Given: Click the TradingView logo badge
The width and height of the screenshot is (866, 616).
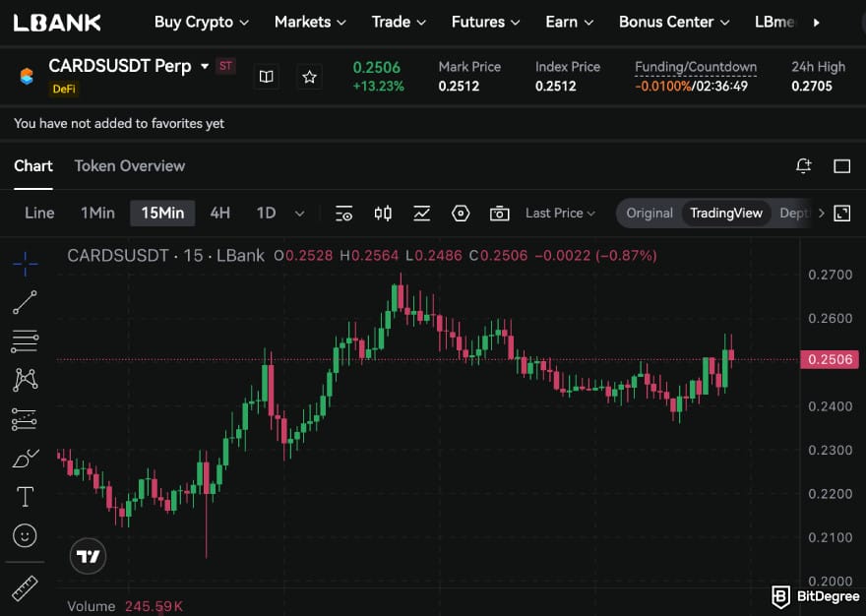Looking at the screenshot, I should (88, 556).
